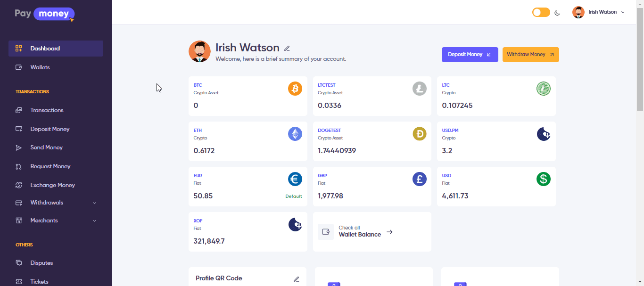Click the pound icon in GBP card

pos(419,179)
